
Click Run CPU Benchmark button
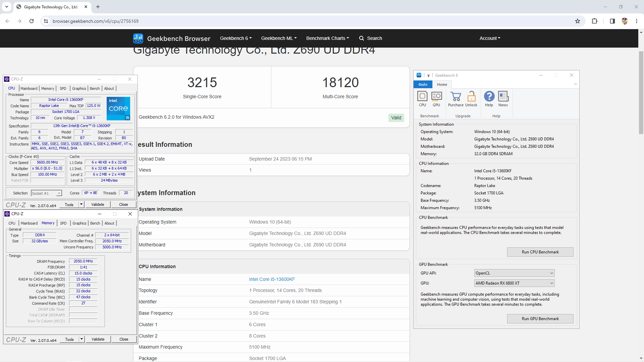[540, 252]
